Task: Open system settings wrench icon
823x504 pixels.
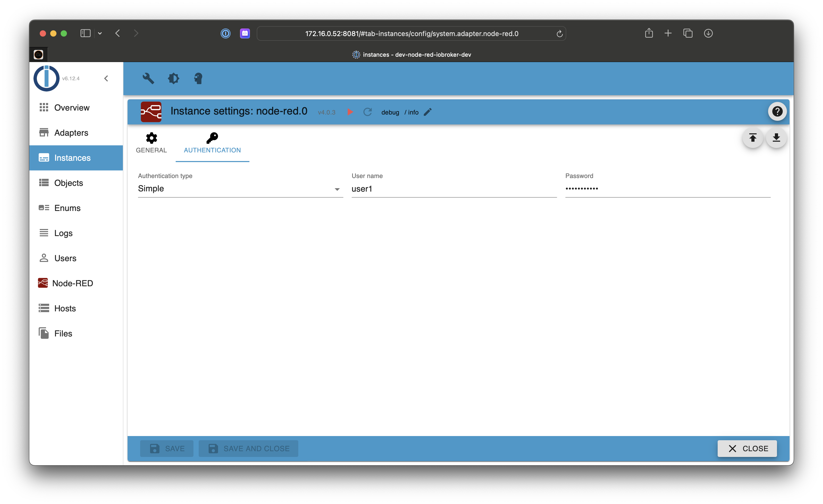Action: tap(148, 78)
